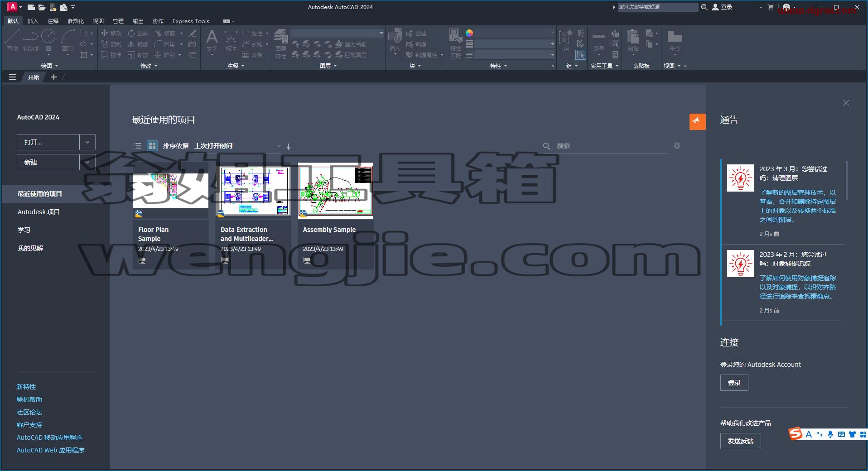Expand the New (新建) dropdown arrow
This screenshot has height=471, width=868.
pyautogui.click(x=87, y=162)
